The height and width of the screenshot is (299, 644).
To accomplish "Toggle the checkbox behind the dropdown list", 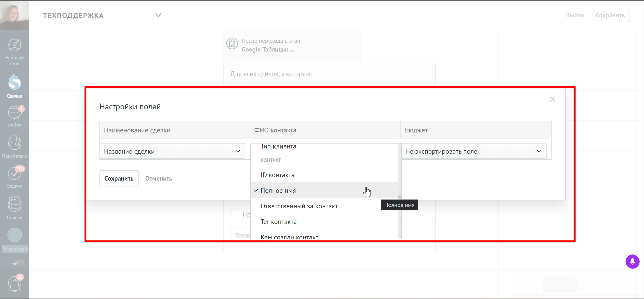I will (x=235, y=214).
